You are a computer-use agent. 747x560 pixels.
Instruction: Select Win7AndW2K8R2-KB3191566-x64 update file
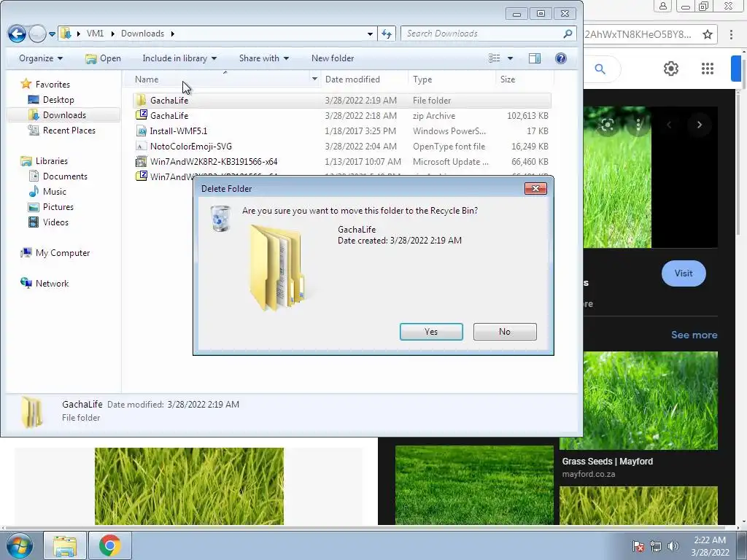[341, 161]
